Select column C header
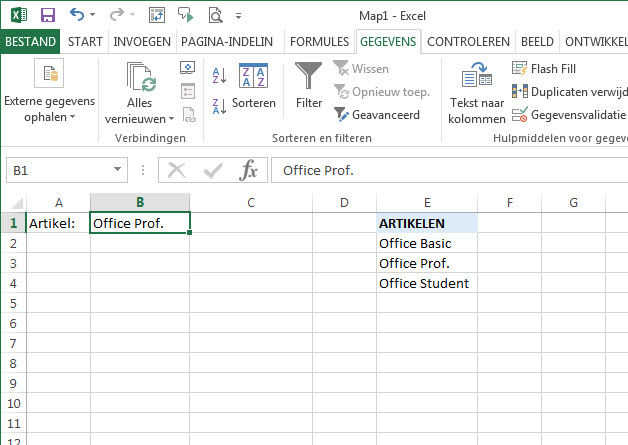The height and width of the screenshot is (445, 628). pyautogui.click(x=251, y=203)
